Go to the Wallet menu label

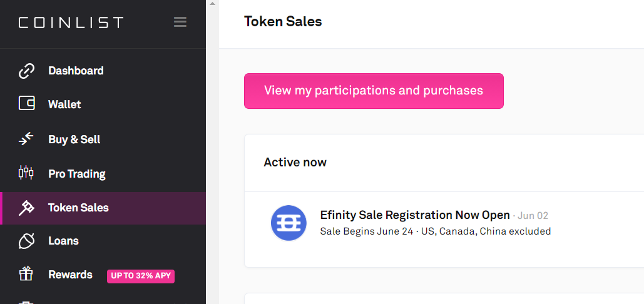tap(64, 104)
